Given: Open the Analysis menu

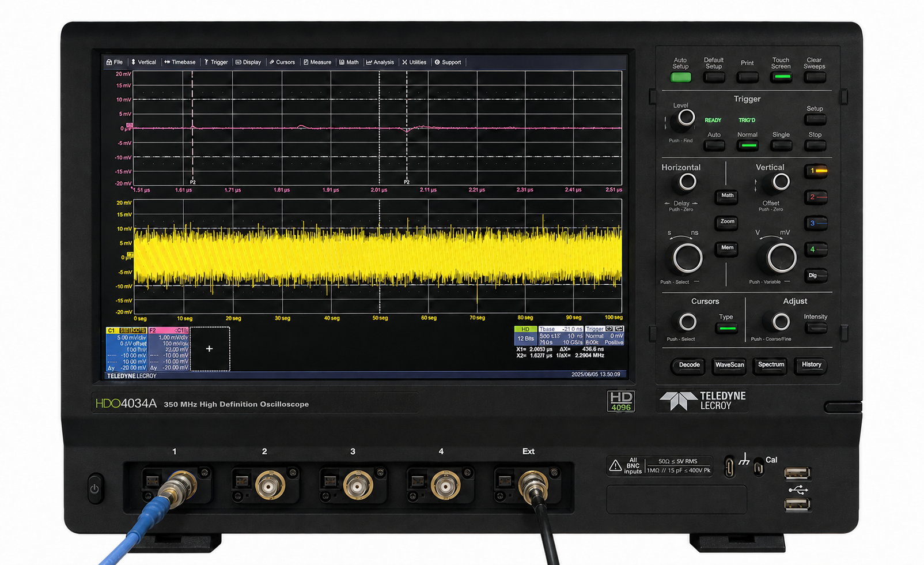Looking at the screenshot, I should pyautogui.click(x=380, y=62).
